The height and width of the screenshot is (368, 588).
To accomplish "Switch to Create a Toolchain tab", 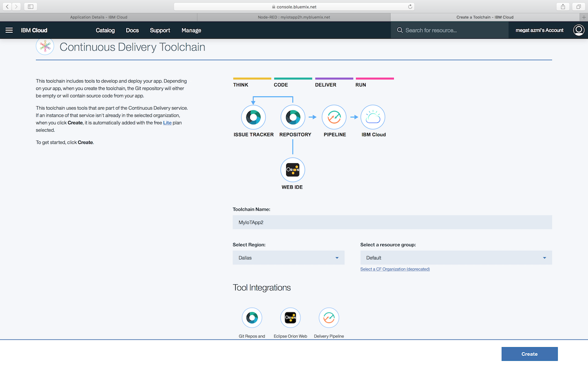I will tap(485, 17).
